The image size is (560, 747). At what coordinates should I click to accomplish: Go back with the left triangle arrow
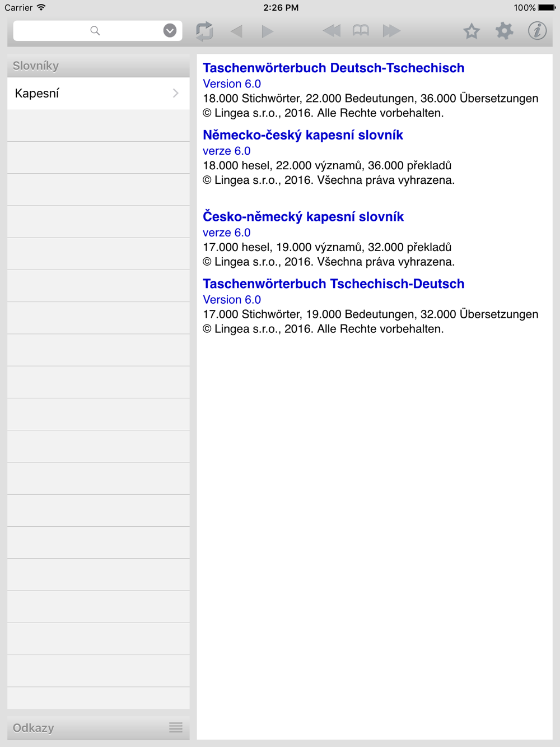(236, 31)
